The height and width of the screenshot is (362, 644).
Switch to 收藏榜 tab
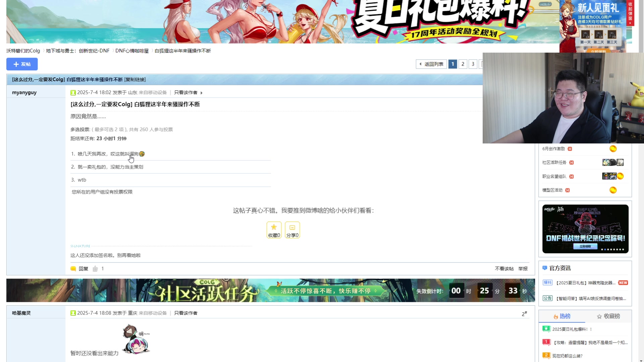(x=608, y=316)
